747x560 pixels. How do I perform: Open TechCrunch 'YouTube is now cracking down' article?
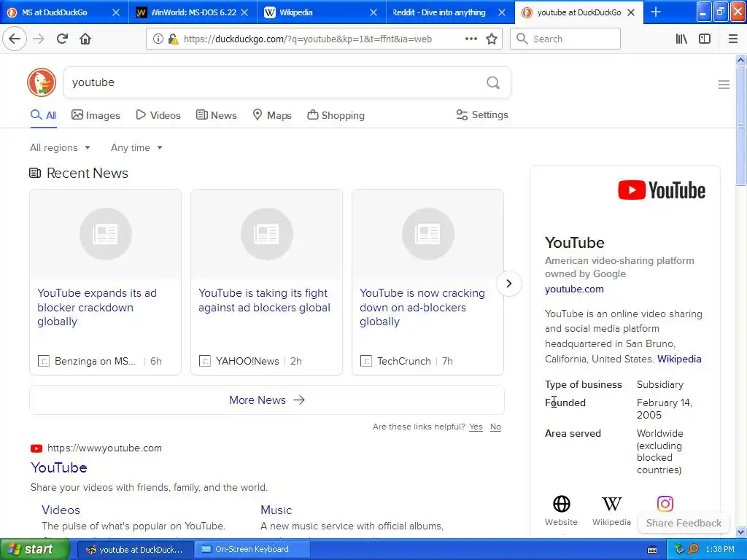422,307
